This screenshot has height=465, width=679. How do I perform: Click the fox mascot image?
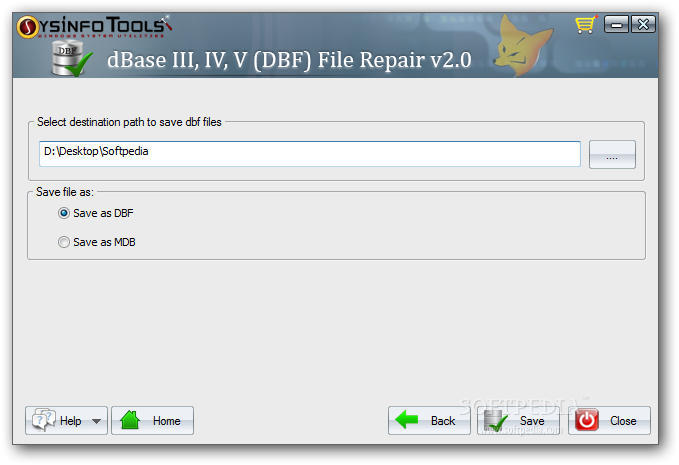coord(522,46)
